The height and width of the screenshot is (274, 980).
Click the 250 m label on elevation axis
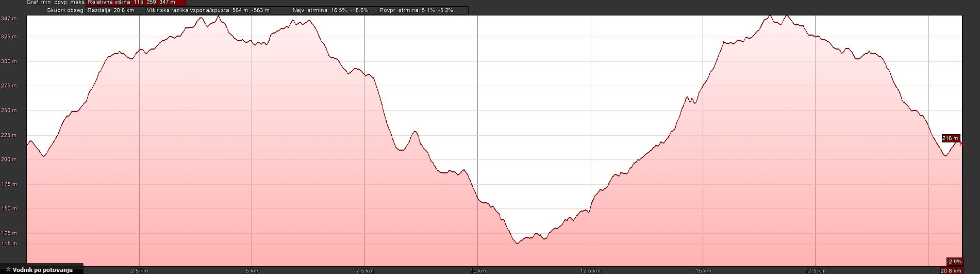[x=9, y=110]
